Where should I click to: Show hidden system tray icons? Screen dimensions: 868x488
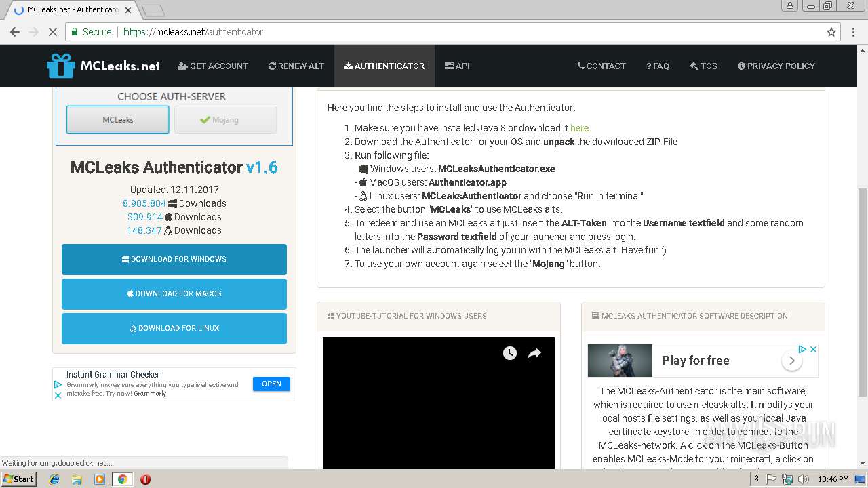(x=756, y=479)
